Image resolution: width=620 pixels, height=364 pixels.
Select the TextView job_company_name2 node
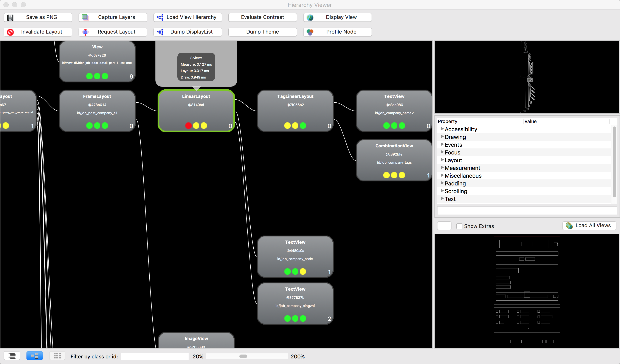394,111
